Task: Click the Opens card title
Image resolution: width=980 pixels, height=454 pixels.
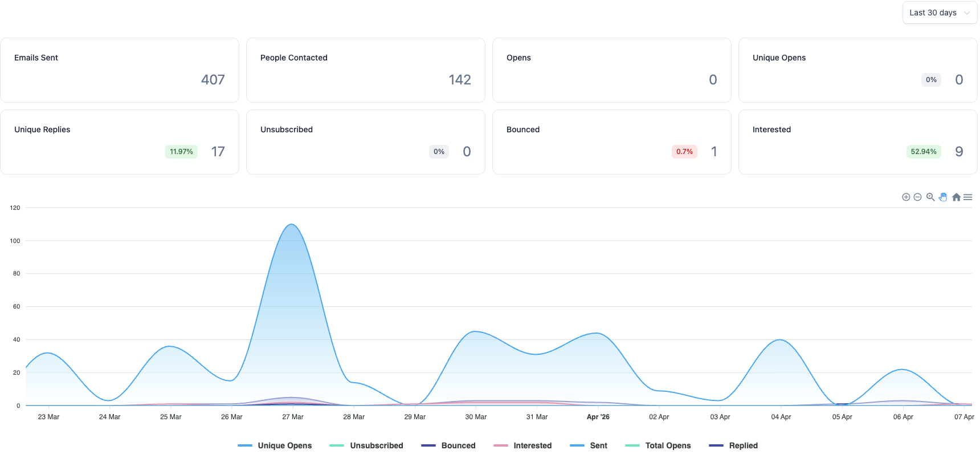Action: [518, 58]
